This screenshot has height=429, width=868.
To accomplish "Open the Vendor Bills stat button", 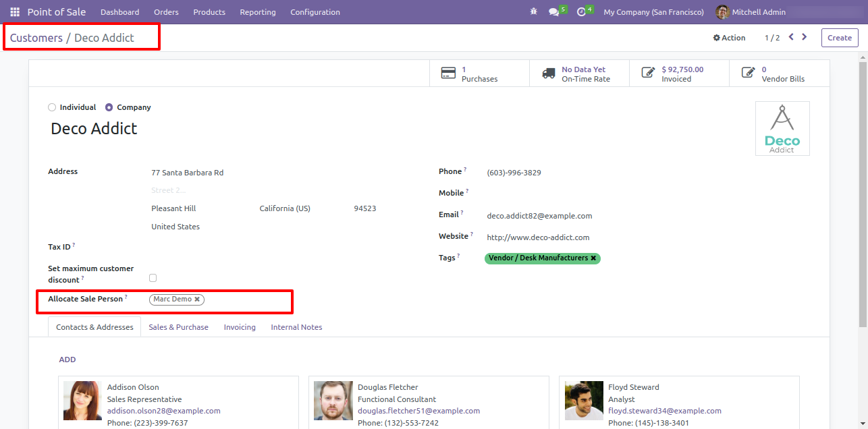I will (x=779, y=74).
